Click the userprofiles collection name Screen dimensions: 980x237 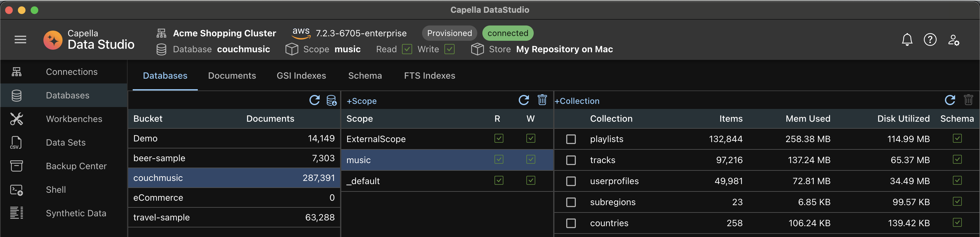click(614, 181)
